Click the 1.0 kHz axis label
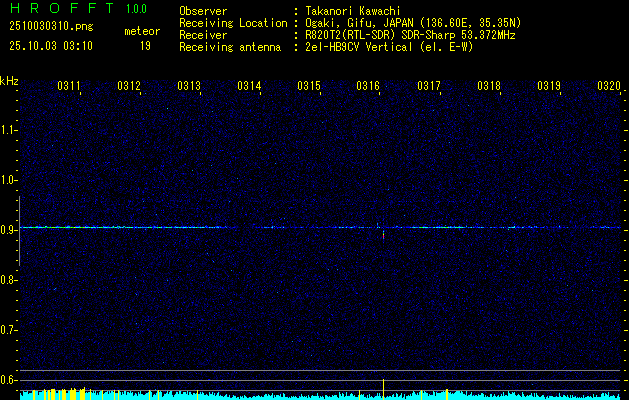 (8, 180)
